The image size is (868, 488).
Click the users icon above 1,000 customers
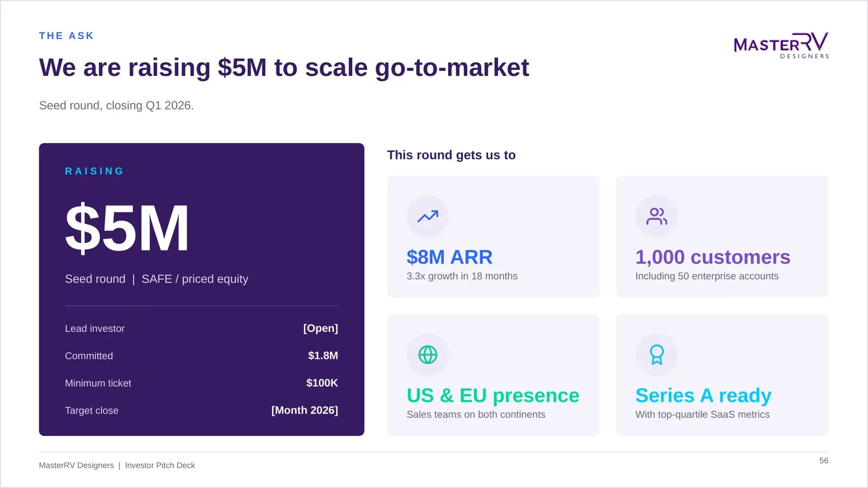pos(656,216)
